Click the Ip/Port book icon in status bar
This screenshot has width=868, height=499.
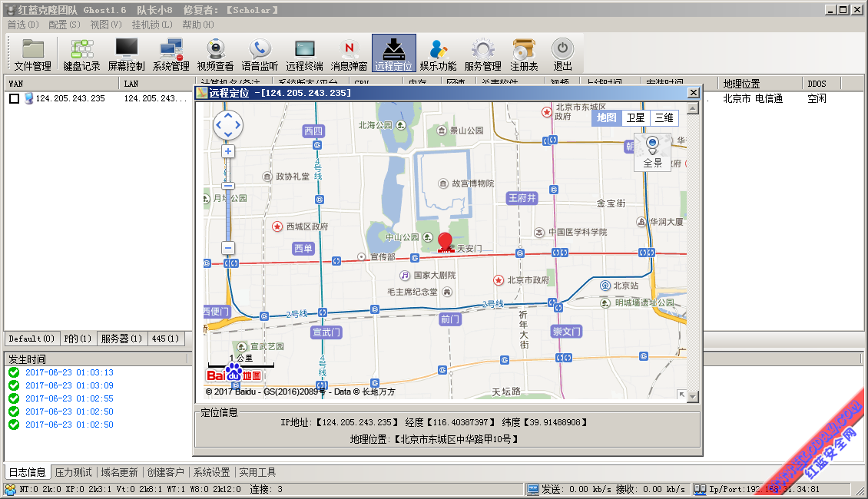click(701, 489)
